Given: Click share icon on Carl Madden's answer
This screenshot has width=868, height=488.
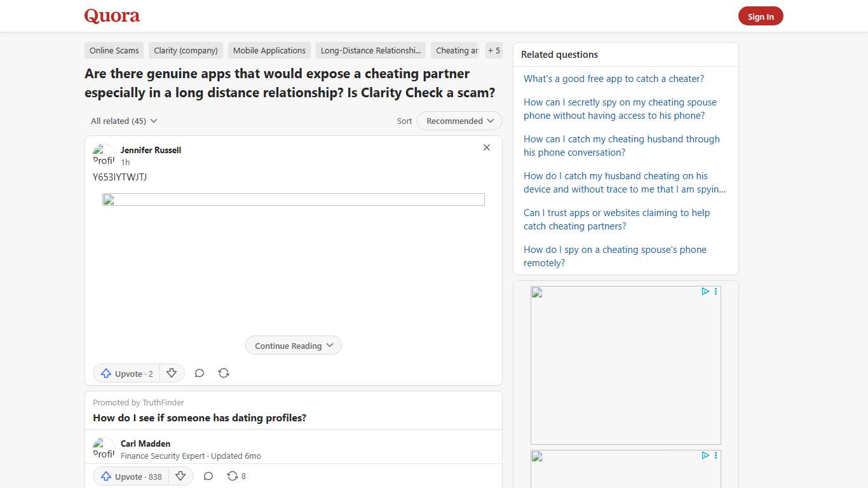Looking at the screenshot, I should tap(233, 477).
